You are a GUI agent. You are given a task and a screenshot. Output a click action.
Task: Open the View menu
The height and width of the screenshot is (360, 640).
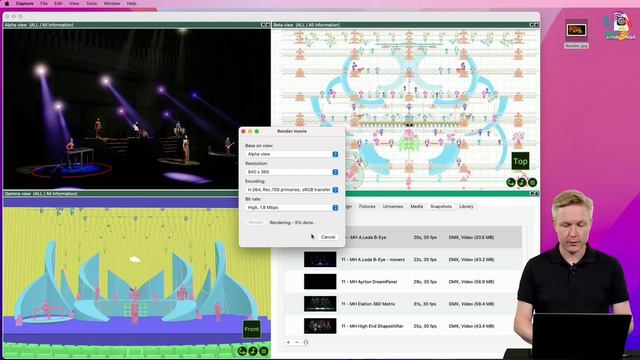(74, 3)
